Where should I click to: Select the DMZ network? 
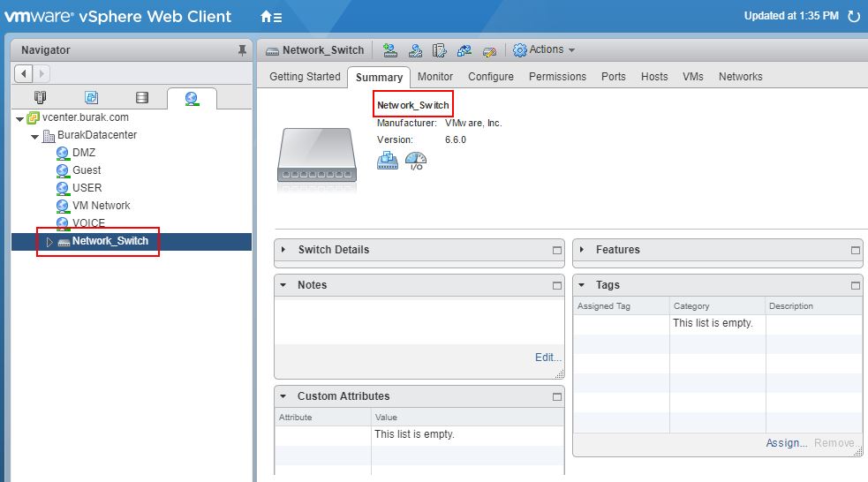(x=84, y=153)
